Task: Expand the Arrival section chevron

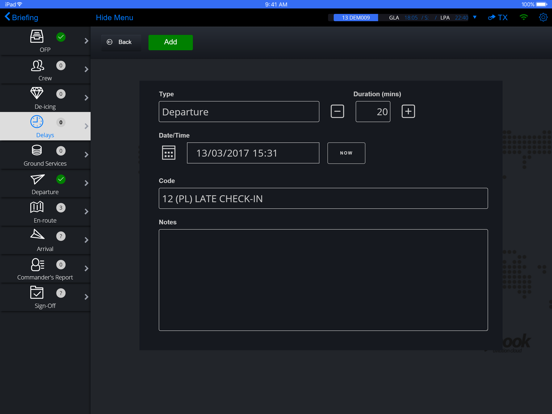Action: point(86,240)
